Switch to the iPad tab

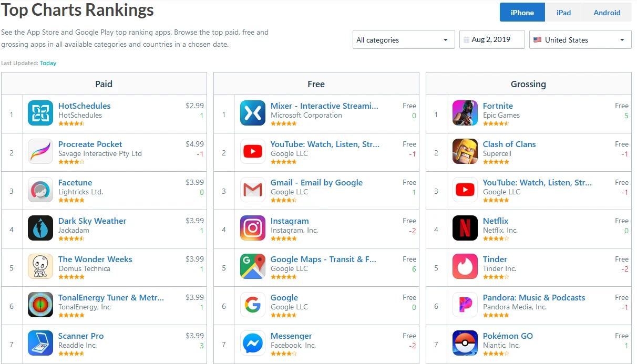point(563,13)
